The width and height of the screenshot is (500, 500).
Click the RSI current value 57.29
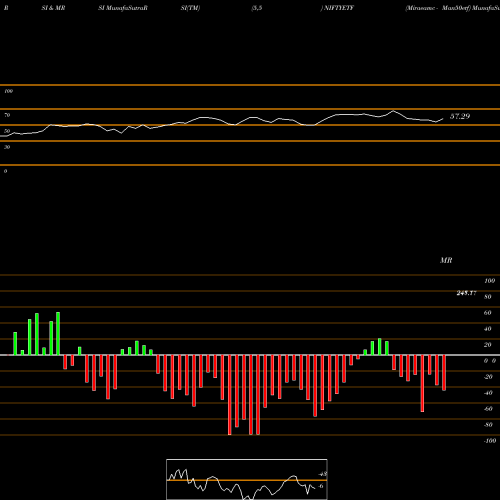[460, 116]
